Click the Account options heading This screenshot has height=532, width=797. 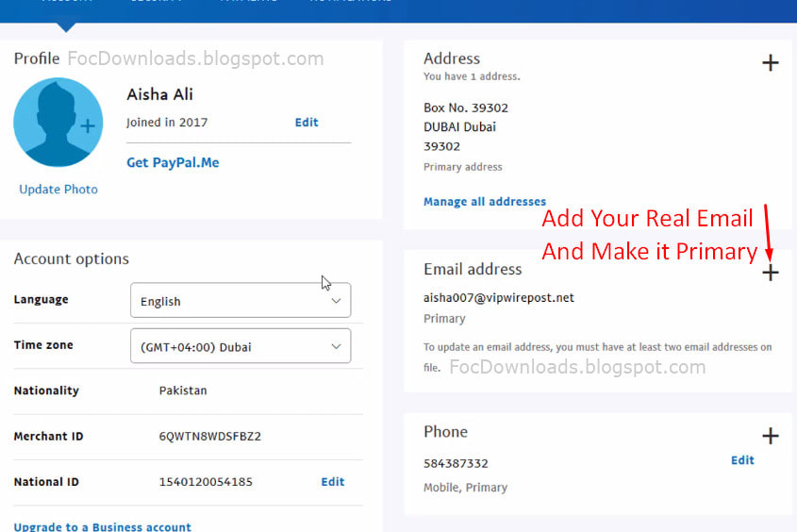tap(71, 258)
